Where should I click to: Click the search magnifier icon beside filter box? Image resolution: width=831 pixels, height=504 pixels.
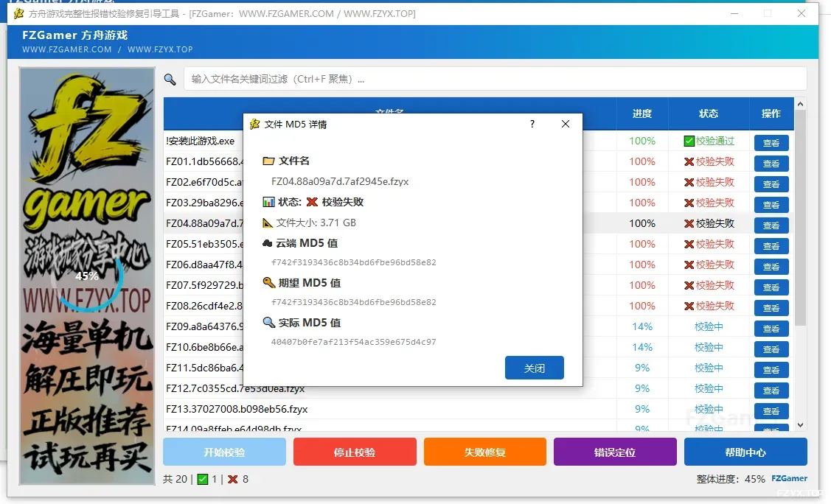click(x=170, y=80)
